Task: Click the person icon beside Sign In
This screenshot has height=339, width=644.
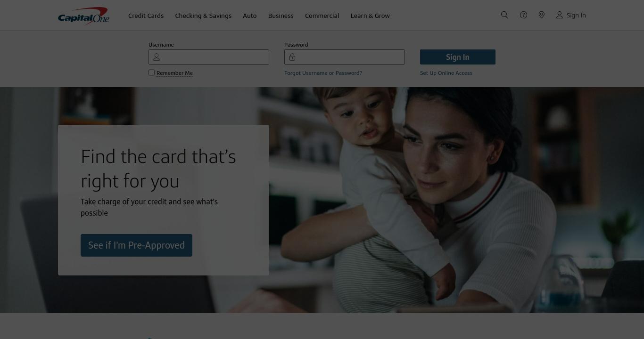Action: click(559, 15)
